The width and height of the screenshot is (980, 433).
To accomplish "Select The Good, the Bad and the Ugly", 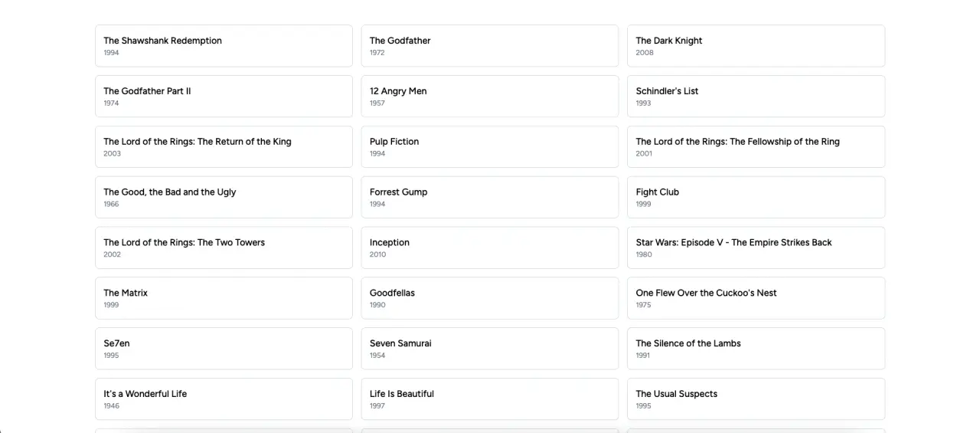I will 224,198.
